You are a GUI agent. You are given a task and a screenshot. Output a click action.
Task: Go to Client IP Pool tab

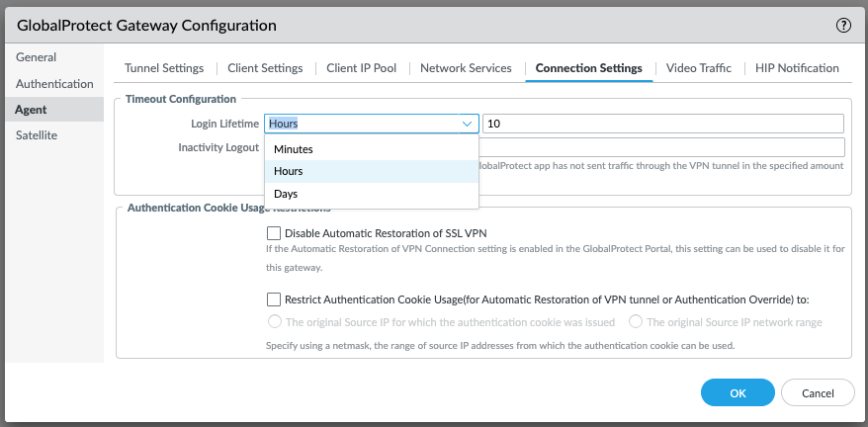(362, 68)
